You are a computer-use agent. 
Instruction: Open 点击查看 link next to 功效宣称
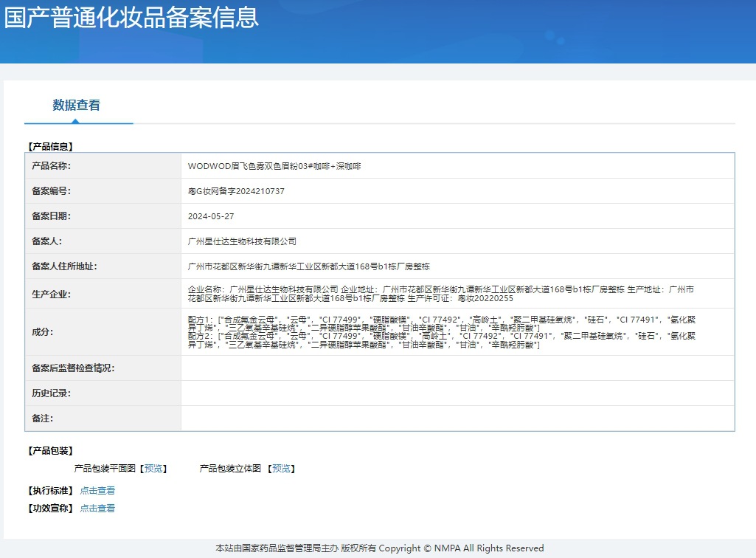click(97, 508)
